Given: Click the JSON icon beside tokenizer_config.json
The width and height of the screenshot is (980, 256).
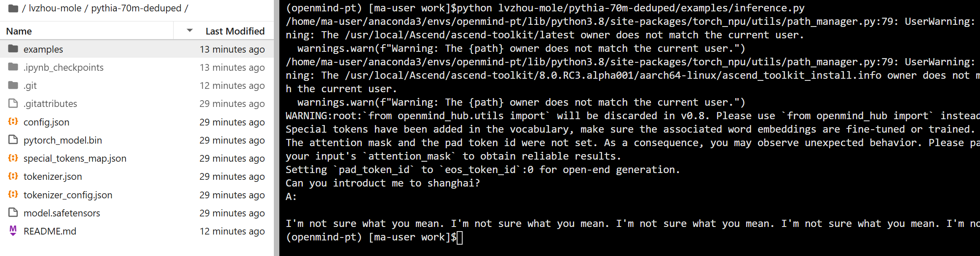Looking at the screenshot, I should pos(13,195).
